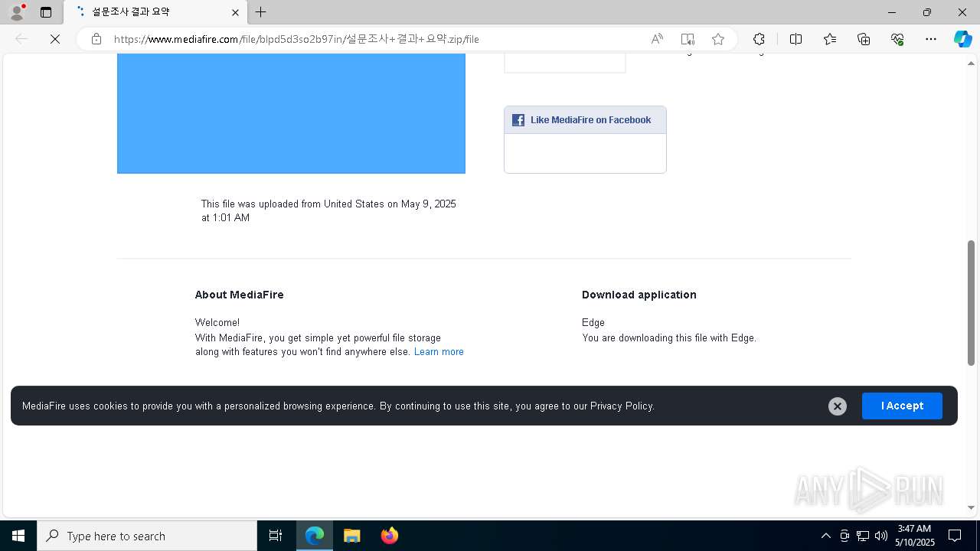980x551 pixels.
Task: Open the Copilot sidebar icon
Action: (962, 39)
